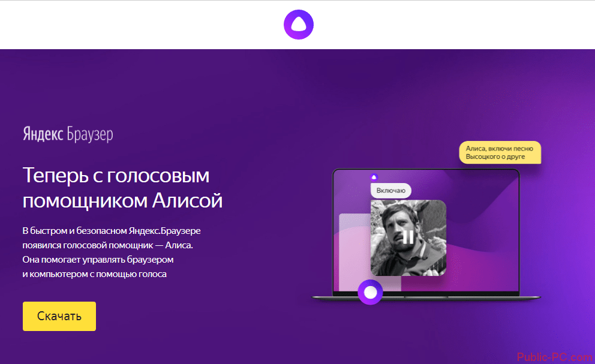Screen dimensions: 595x364
Task: Click the Браузер word in the logo
Action: coord(90,134)
